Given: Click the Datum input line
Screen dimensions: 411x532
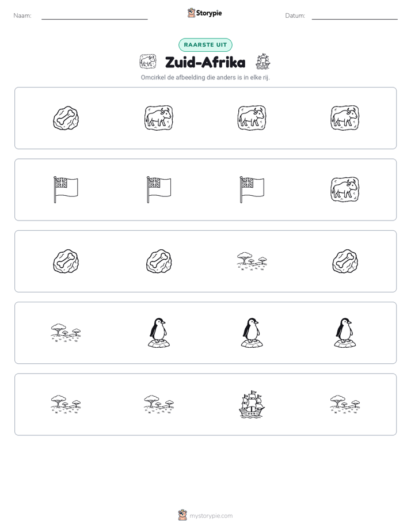Looking at the screenshot, I should [355, 16].
